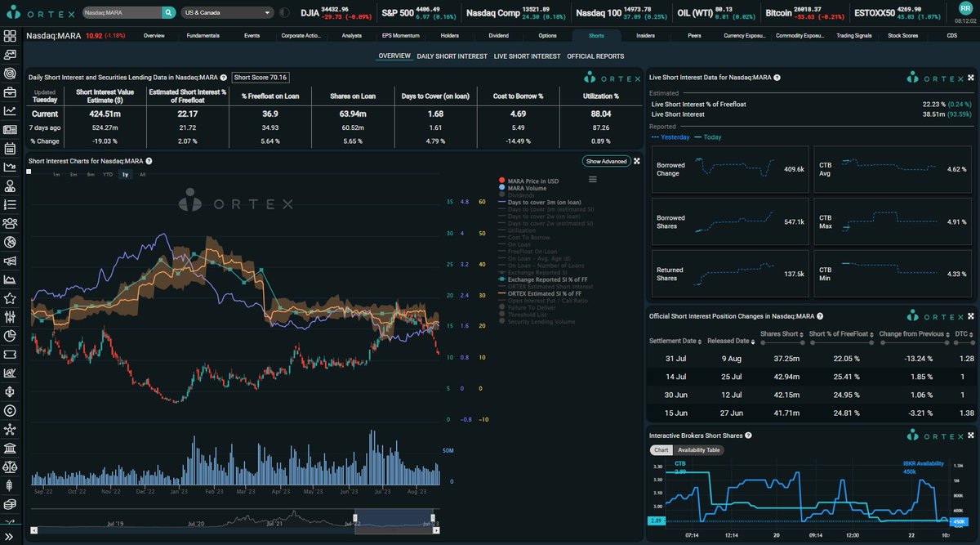Open DAILY SHORT INTEREST sub-page link

[452, 56]
